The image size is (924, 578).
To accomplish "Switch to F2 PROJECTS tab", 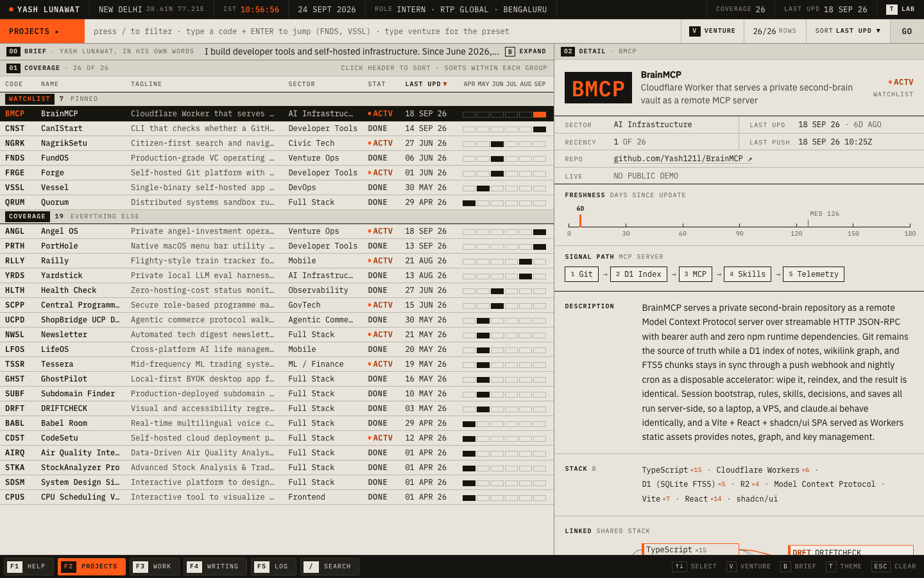I will click(x=92, y=566).
